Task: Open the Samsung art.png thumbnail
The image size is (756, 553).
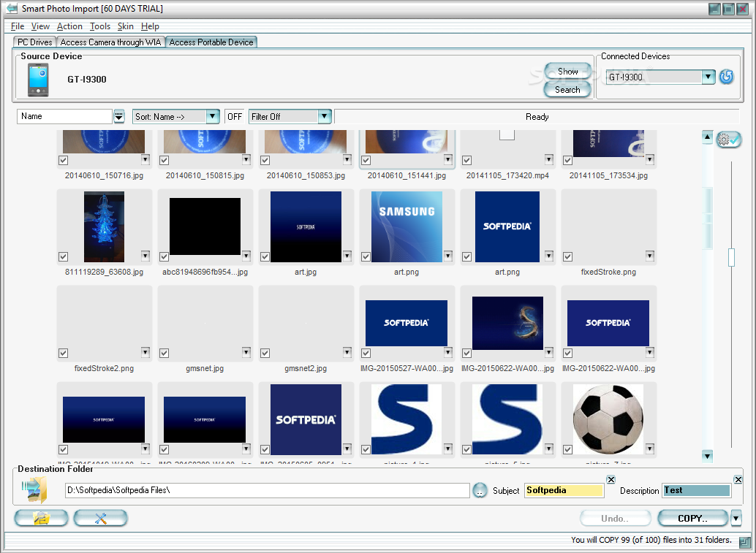Action: pos(407,227)
